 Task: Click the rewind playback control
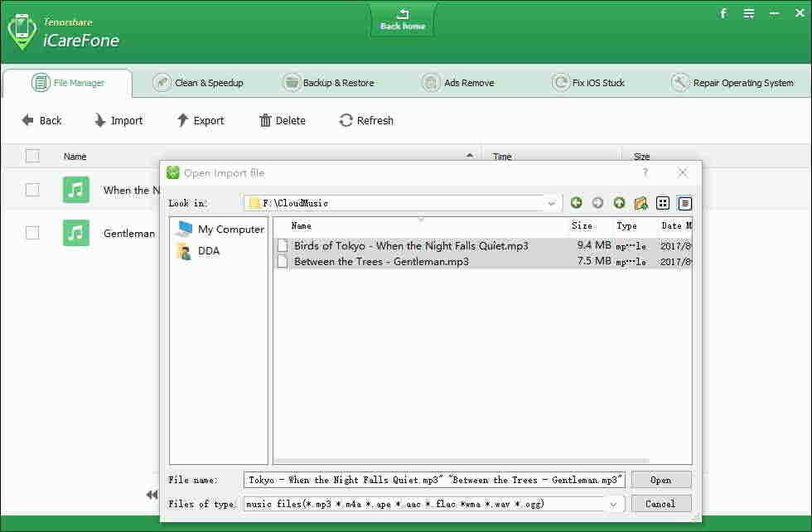152,495
